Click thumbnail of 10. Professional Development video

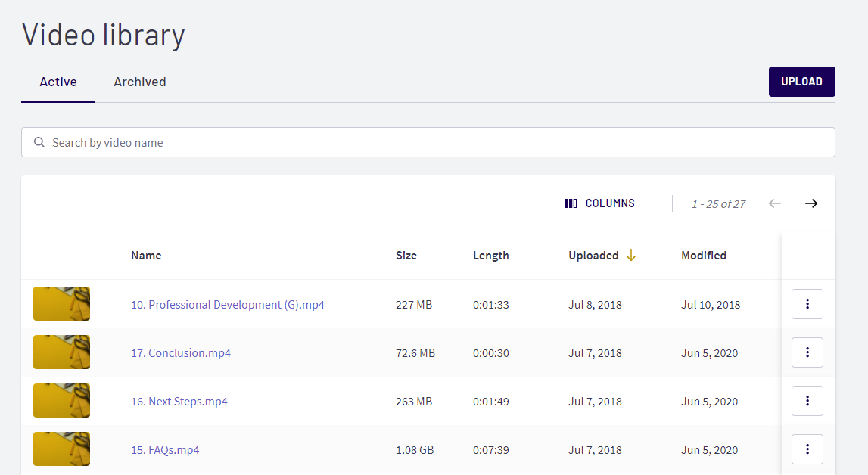(61, 303)
